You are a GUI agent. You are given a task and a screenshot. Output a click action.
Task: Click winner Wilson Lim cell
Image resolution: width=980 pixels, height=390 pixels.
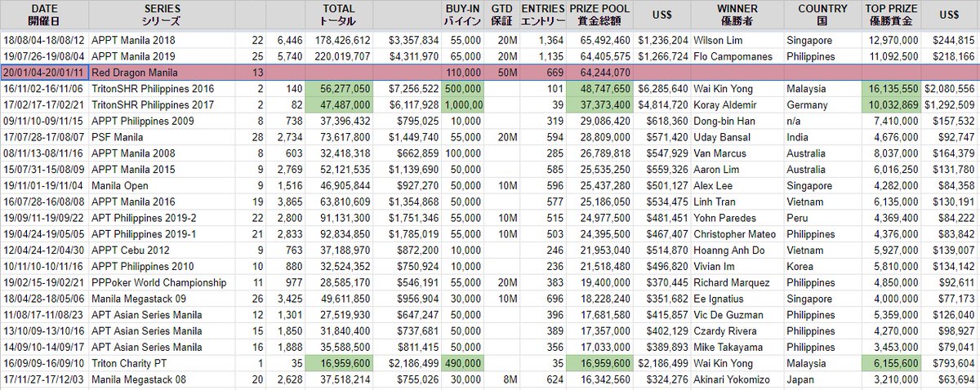738,39
